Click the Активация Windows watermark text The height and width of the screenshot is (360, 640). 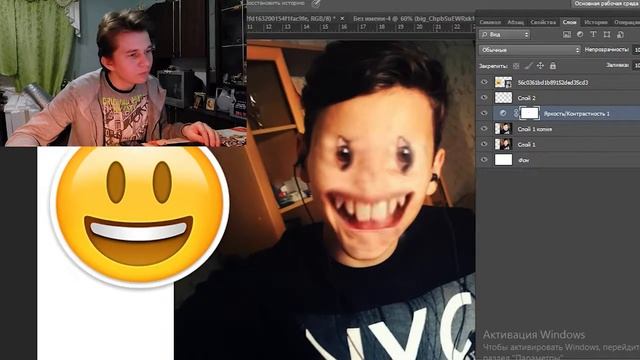tap(534, 335)
